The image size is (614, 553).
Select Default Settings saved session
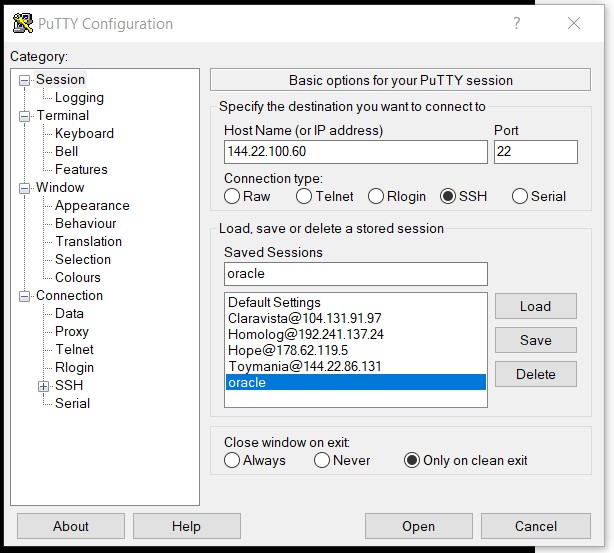pyautogui.click(x=356, y=302)
